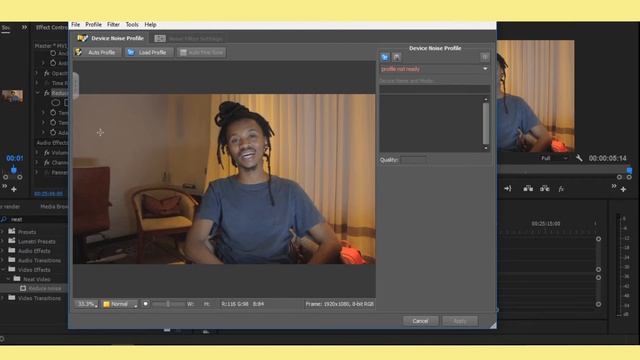Click the profile info scrollbar up arrow
The width and height of the screenshot is (640, 360).
coord(486,99)
